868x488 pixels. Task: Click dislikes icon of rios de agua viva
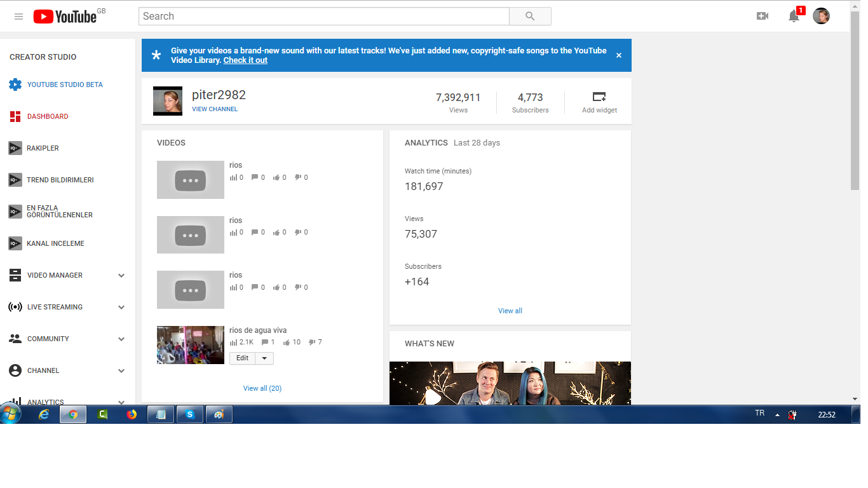click(312, 342)
